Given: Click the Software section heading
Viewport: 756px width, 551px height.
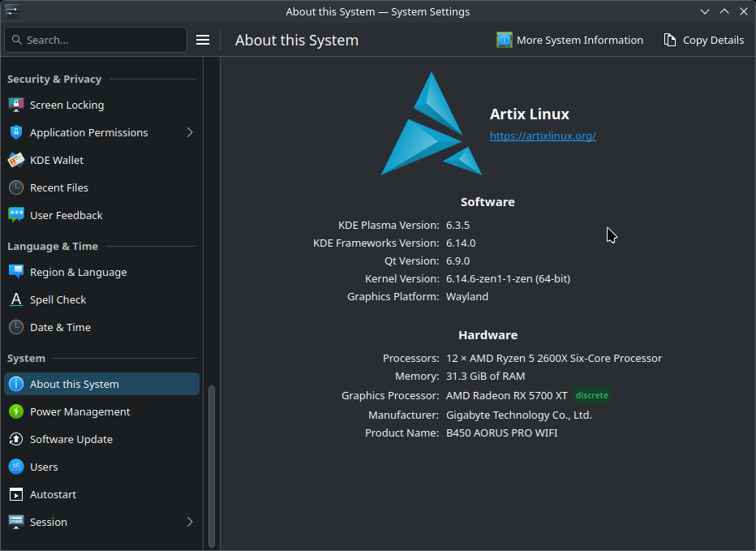Looking at the screenshot, I should point(488,202).
